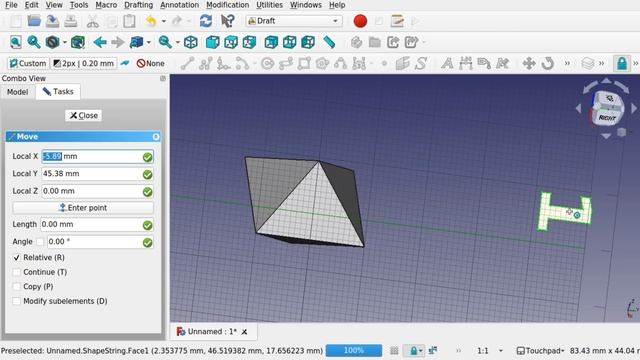Open the Utilities menu

[269, 5]
